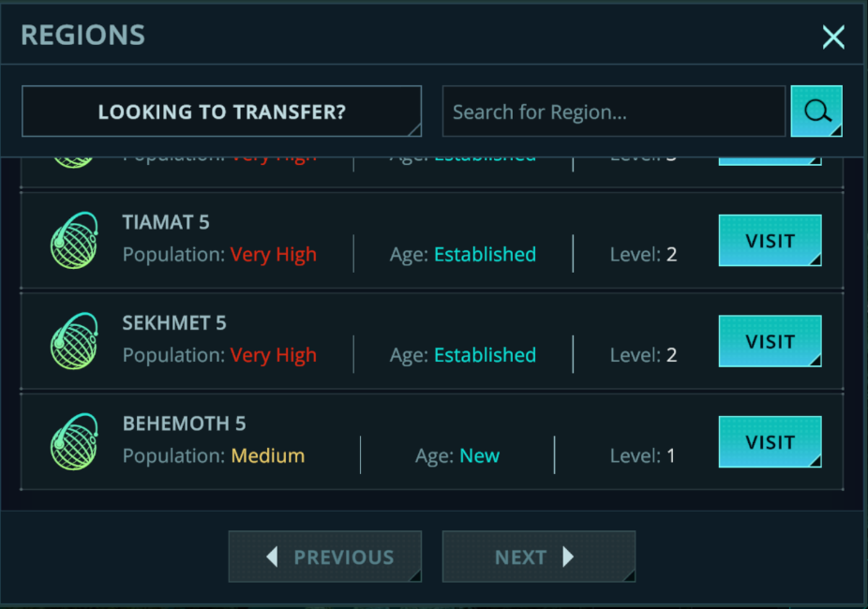The image size is (868, 609).
Task: Click the REGIONS dialog title
Action: [x=82, y=36]
